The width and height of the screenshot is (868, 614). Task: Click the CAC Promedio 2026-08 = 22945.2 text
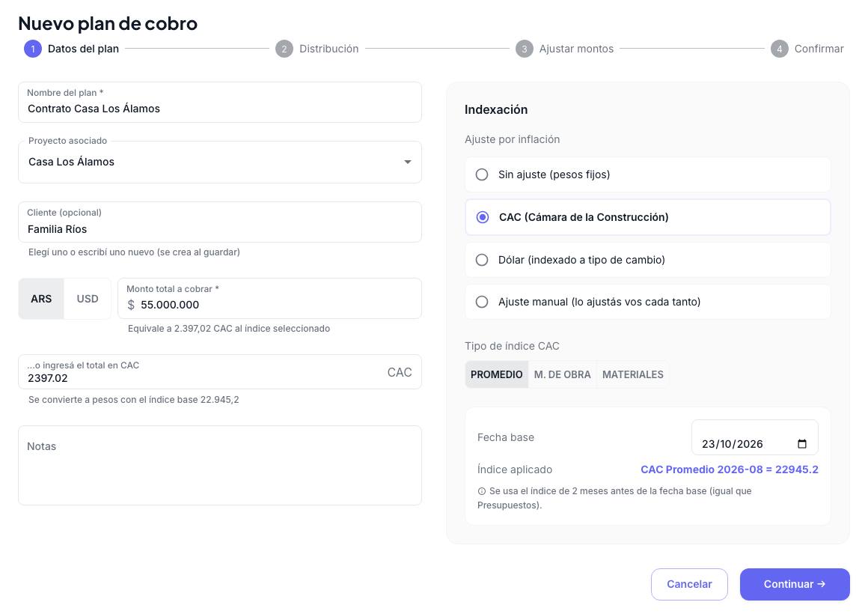[x=729, y=469]
